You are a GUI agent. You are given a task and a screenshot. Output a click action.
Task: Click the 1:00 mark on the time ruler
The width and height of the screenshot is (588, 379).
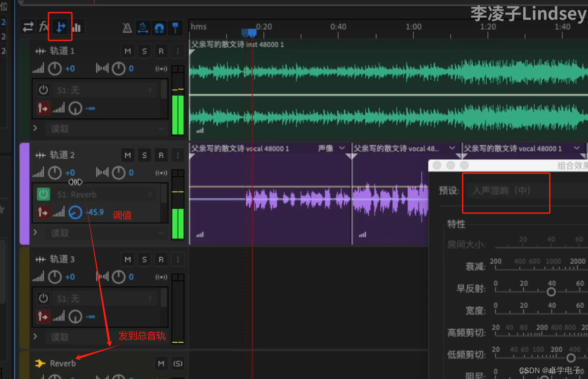pos(413,27)
